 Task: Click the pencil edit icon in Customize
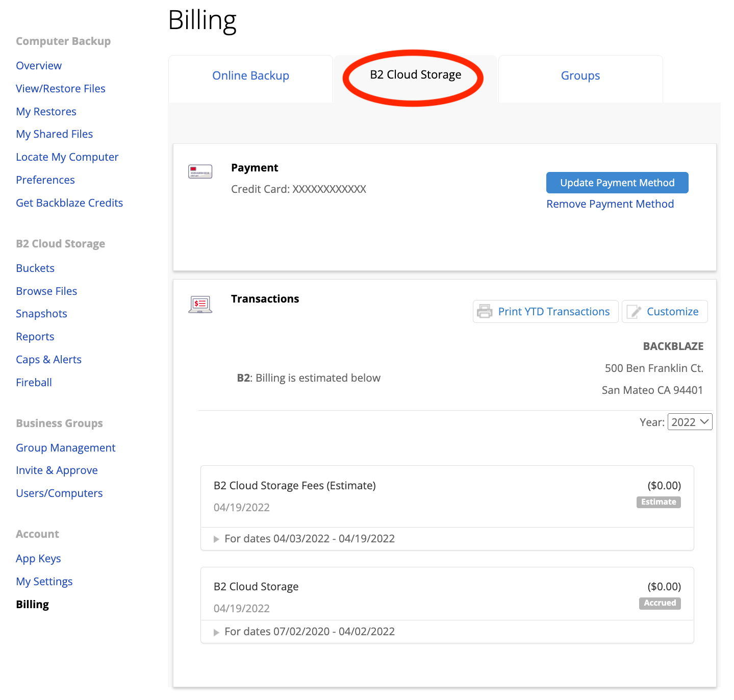[634, 312]
